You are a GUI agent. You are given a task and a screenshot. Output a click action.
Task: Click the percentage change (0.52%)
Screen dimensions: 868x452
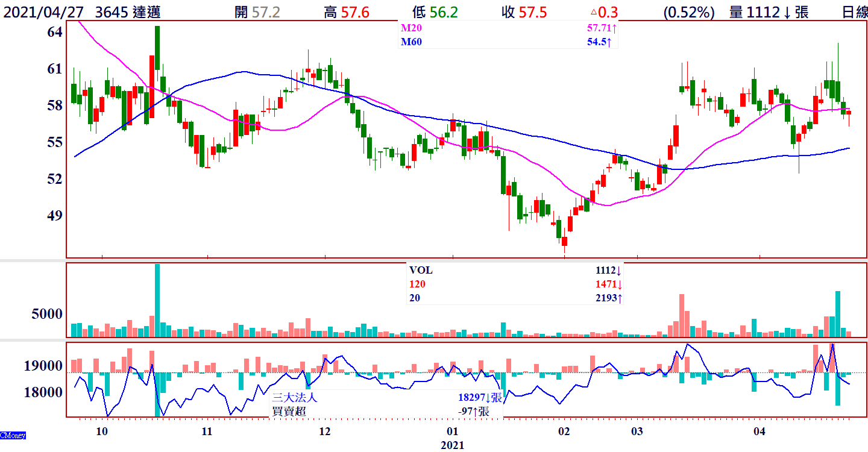click(689, 11)
